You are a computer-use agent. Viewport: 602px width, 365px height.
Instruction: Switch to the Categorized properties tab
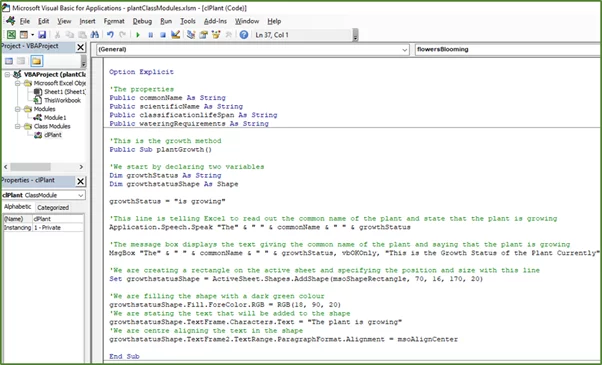[x=53, y=207]
